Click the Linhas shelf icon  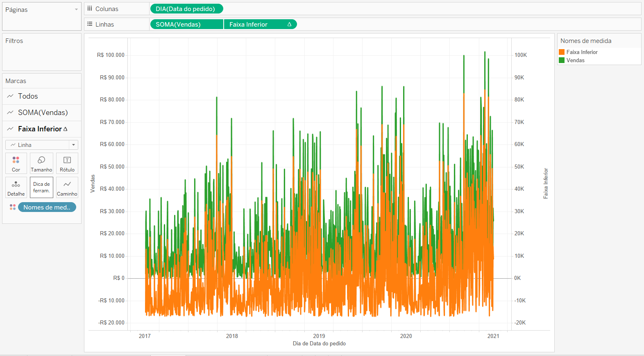(x=90, y=24)
